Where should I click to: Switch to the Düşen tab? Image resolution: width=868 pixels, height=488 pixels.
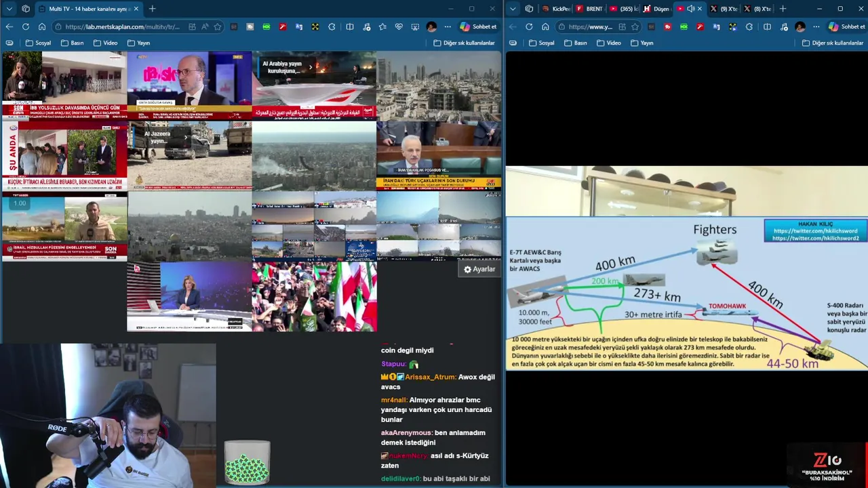656,9
